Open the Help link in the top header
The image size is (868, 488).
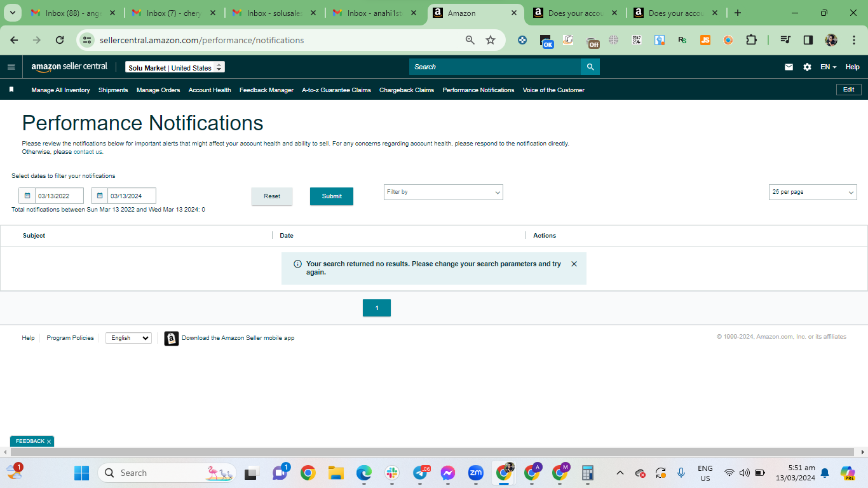852,67
